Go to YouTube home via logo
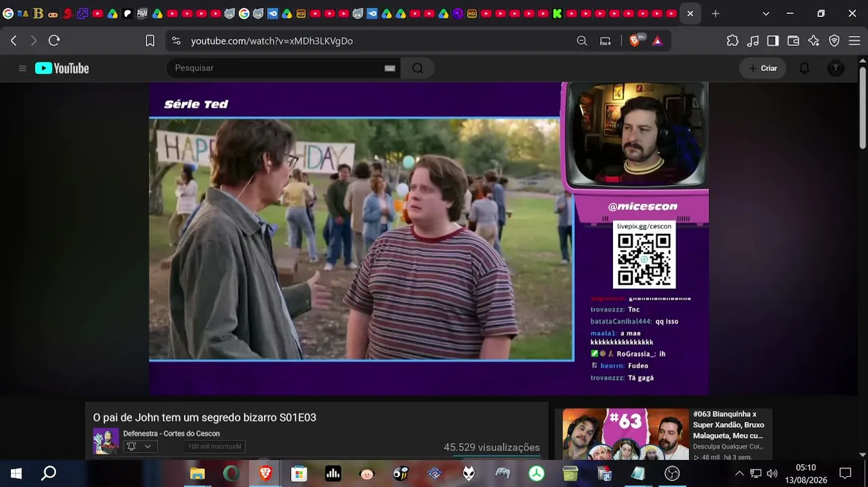Viewport: 868px width, 487px height. [62, 68]
